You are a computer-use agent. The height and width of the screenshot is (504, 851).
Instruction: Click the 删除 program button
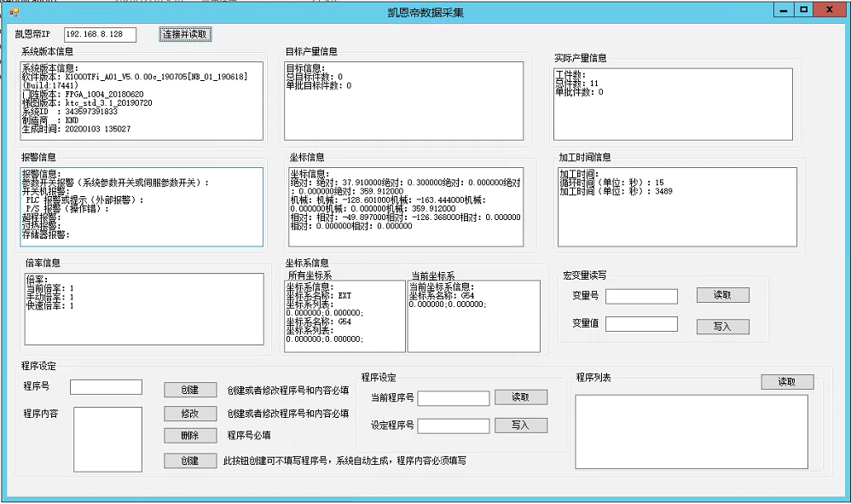[190, 435]
